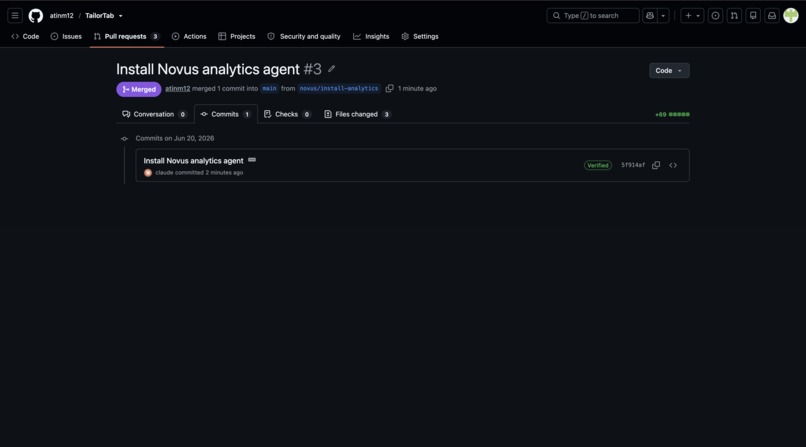Open the repositories icon in the header
The height and width of the screenshot is (447, 806).
click(x=753, y=15)
